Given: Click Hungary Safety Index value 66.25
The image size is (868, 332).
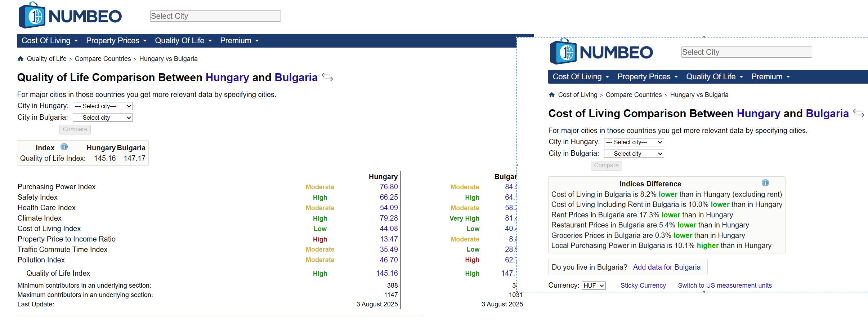Looking at the screenshot, I should pyautogui.click(x=389, y=197).
